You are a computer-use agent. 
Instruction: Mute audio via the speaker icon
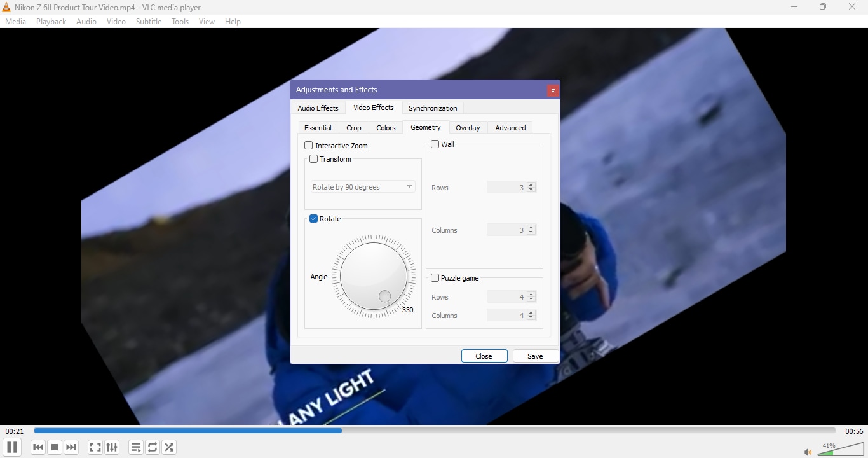click(x=808, y=453)
